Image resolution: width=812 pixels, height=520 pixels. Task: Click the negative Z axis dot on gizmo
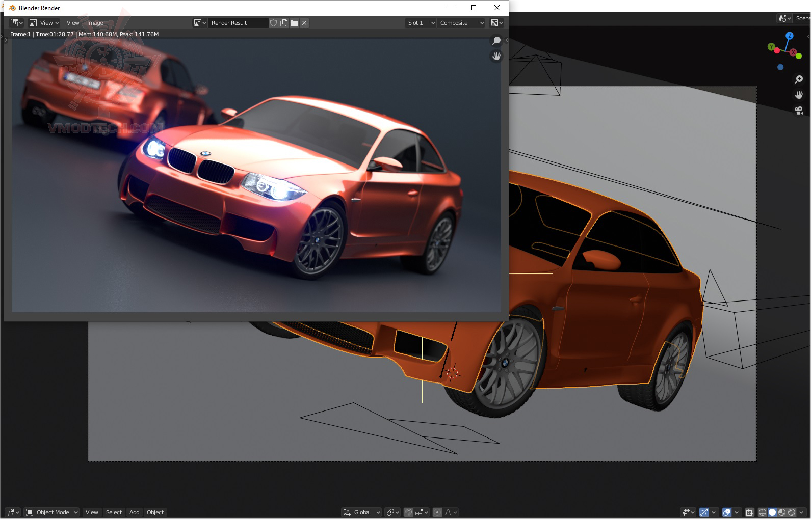pos(780,67)
